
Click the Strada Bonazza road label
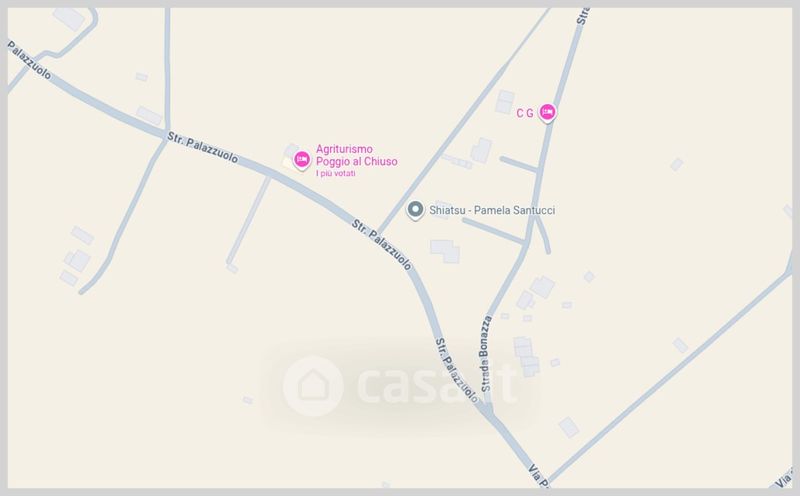485,353
